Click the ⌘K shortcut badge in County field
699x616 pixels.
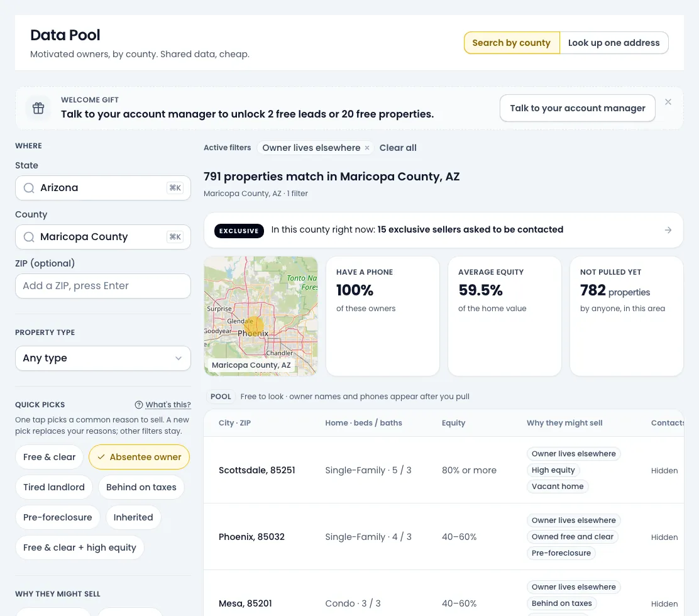[175, 237]
